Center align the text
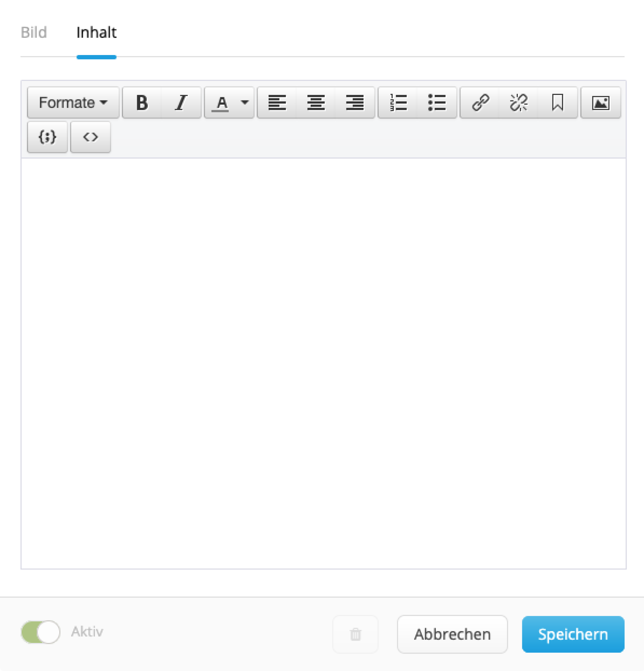This screenshot has width=644, height=671. tap(316, 103)
